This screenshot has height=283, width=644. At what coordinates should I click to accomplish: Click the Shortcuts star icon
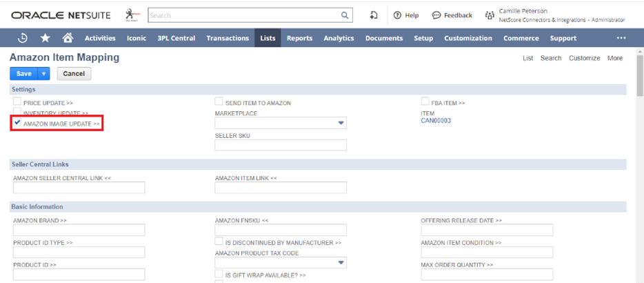[x=45, y=38]
